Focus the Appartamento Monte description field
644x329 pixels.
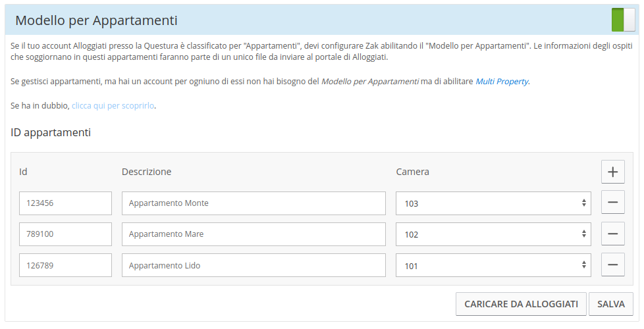[254, 203]
